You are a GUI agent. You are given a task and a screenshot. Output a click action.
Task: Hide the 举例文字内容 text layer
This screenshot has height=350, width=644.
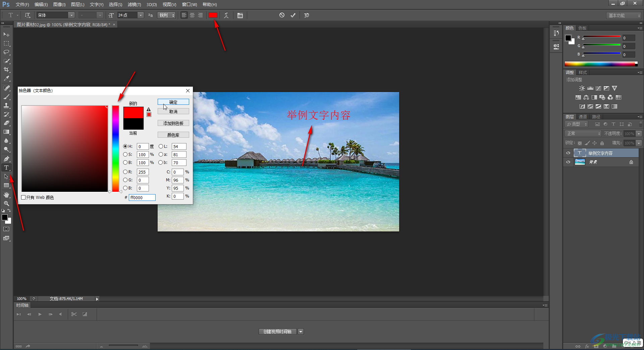[568, 153]
